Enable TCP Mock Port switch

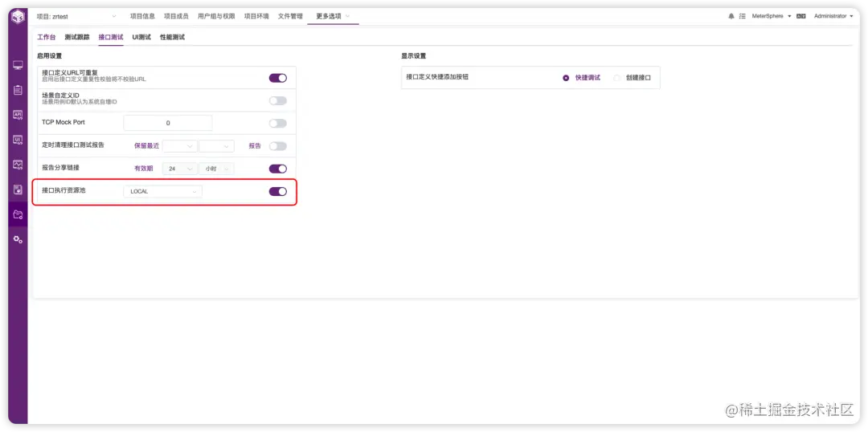pyautogui.click(x=278, y=124)
